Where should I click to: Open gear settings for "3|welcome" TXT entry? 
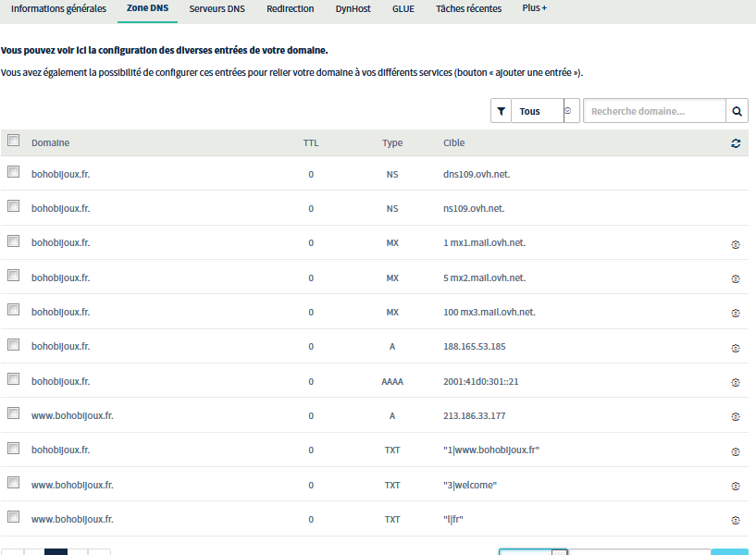click(736, 486)
